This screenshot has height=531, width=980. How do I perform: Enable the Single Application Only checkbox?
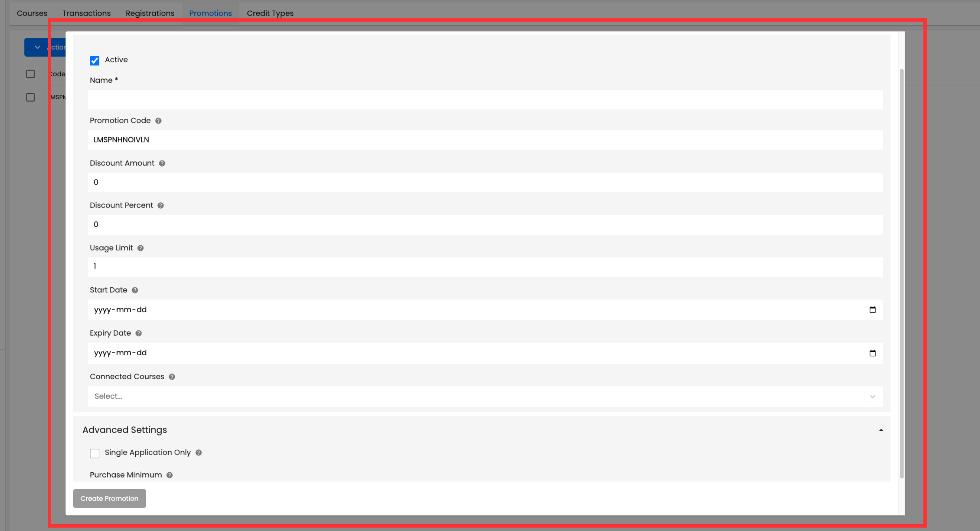[x=94, y=454]
